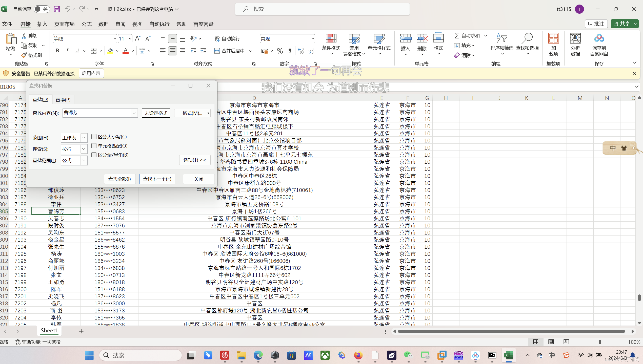The height and width of the screenshot is (364, 643).
Task: Expand the number format combo box
Action: (x=313, y=39)
